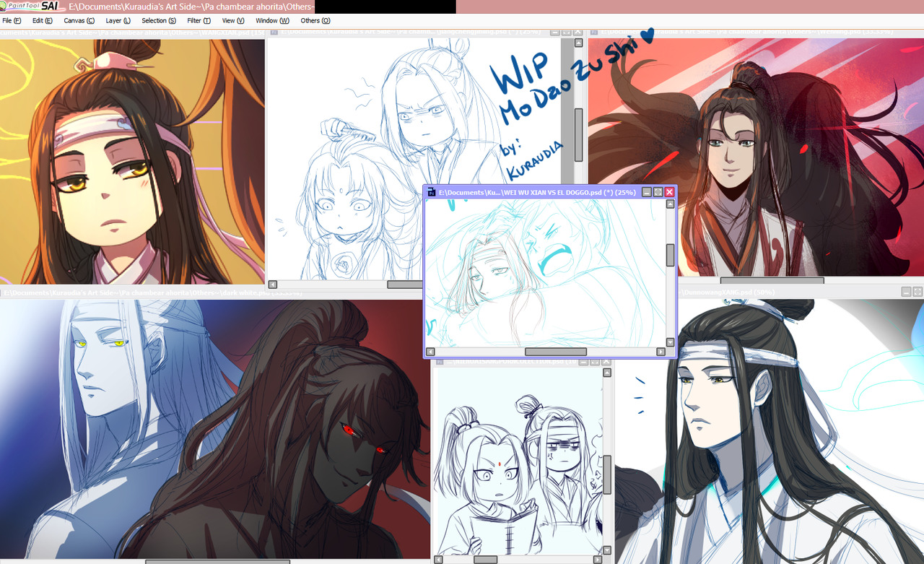This screenshot has width=924, height=564.
Task: Click up arrow in EL DOGGO window scrollbar
Action: pos(670,204)
